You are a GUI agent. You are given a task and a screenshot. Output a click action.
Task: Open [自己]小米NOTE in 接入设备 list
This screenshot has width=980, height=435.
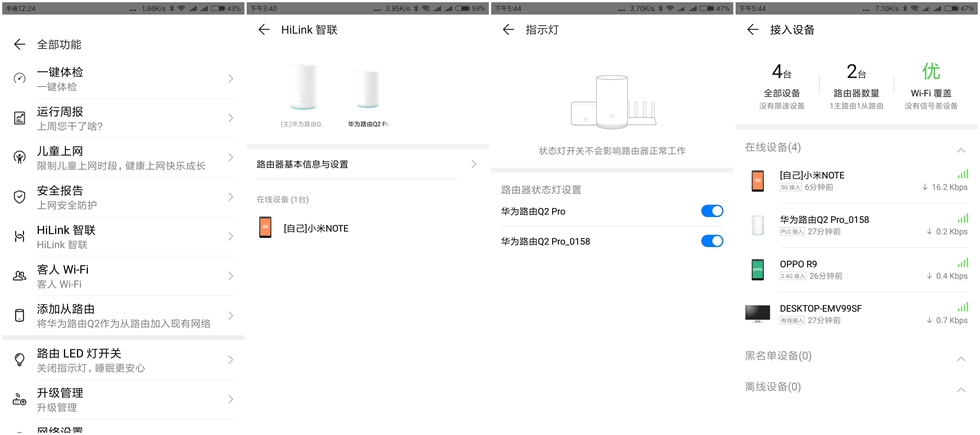(x=858, y=181)
